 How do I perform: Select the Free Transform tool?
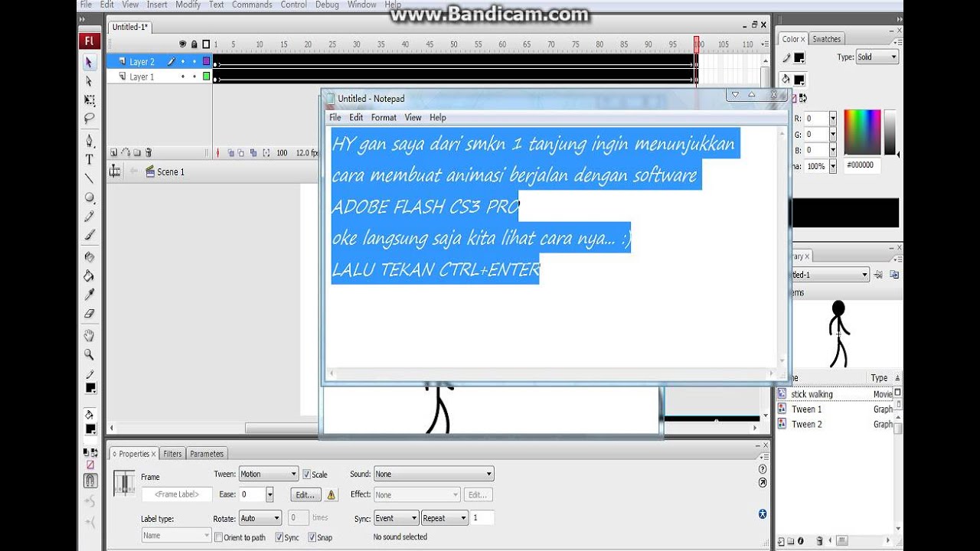coord(89,100)
